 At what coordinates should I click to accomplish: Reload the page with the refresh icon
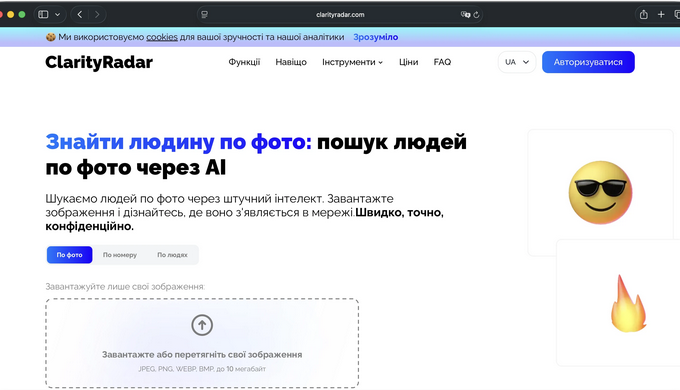(476, 14)
